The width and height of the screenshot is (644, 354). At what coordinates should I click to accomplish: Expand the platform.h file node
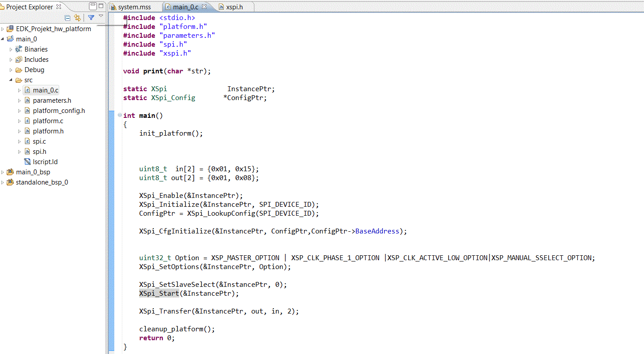[20, 131]
